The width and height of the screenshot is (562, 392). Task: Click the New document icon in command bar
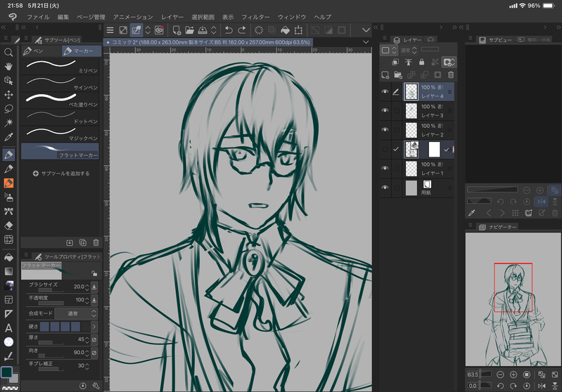pos(177,30)
